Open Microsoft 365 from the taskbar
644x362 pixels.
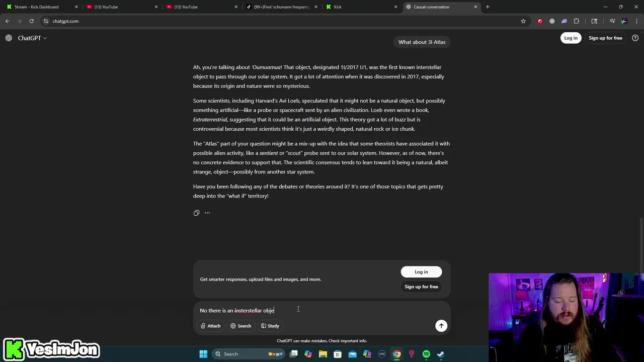tap(367, 354)
